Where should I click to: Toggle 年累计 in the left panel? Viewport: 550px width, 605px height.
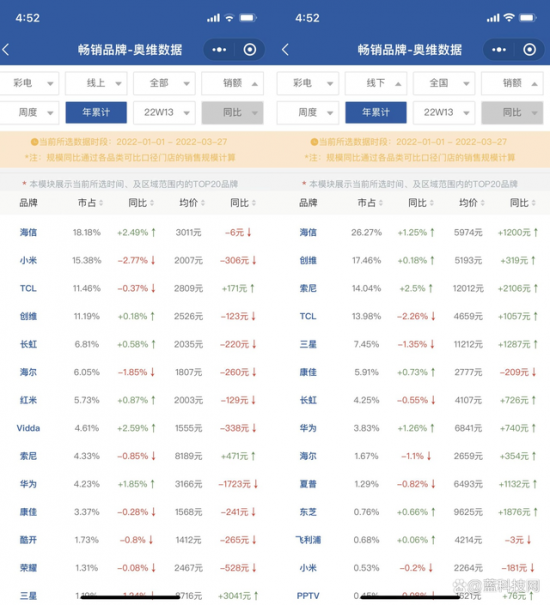96,112
